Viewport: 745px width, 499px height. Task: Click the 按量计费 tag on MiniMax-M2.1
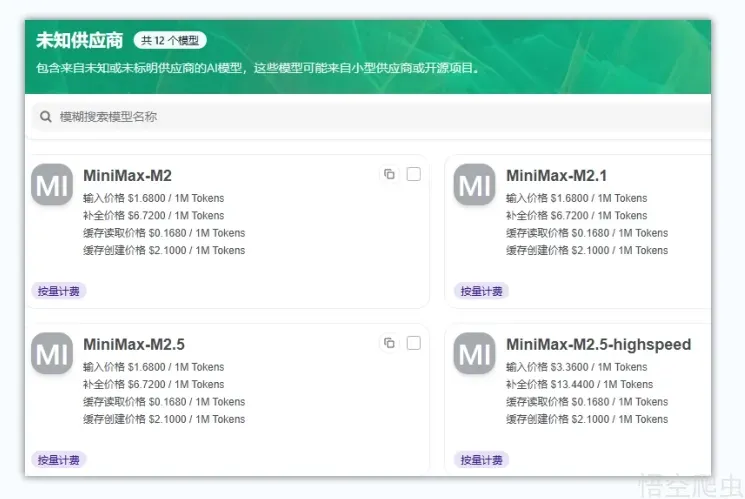click(481, 291)
